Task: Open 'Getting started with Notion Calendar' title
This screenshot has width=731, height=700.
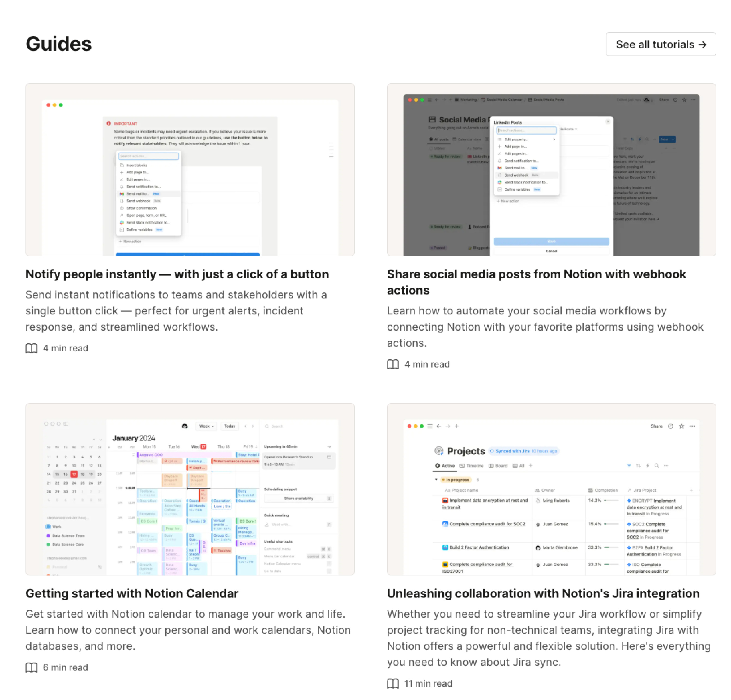Action: click(x=132, y=593)
